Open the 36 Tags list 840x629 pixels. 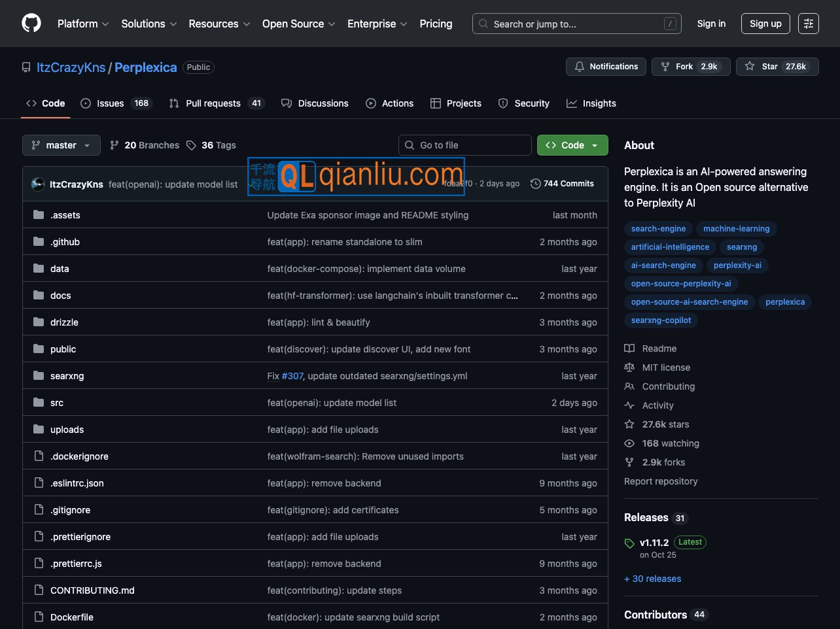tap(211, 145)
